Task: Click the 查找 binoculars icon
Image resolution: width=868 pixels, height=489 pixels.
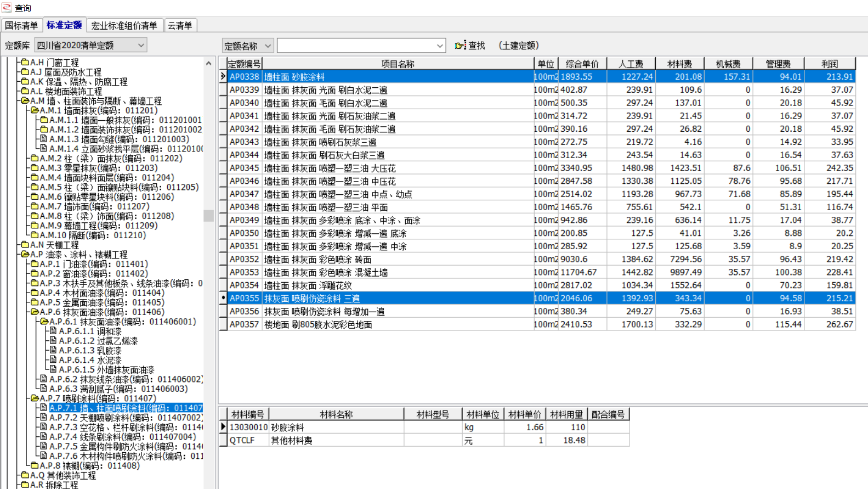Action: point(461,46)
